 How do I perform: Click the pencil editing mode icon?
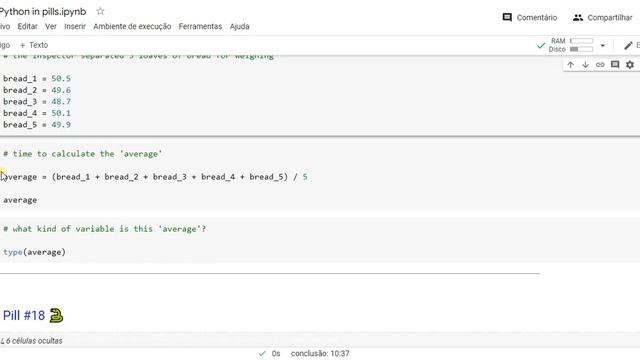point(628,45)
